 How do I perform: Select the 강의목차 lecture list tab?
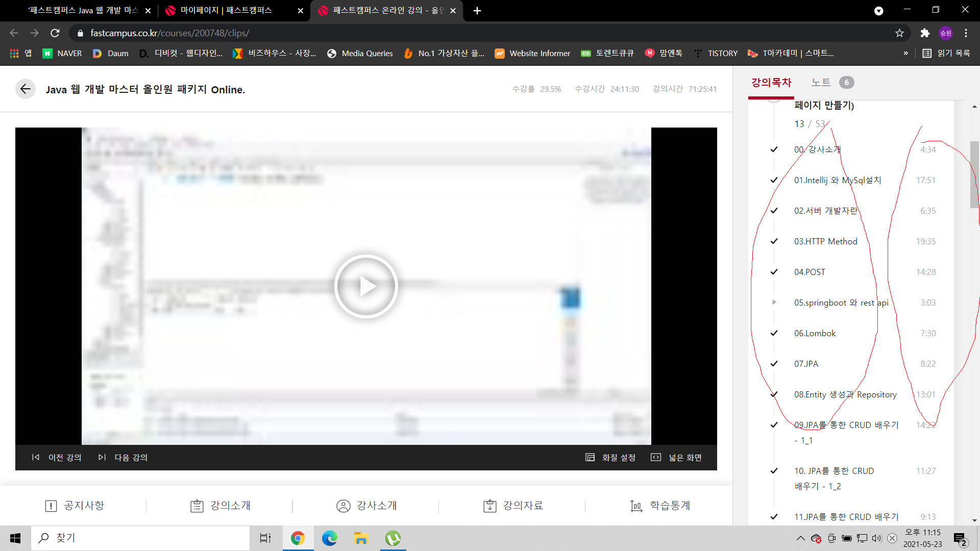point(771,83)
